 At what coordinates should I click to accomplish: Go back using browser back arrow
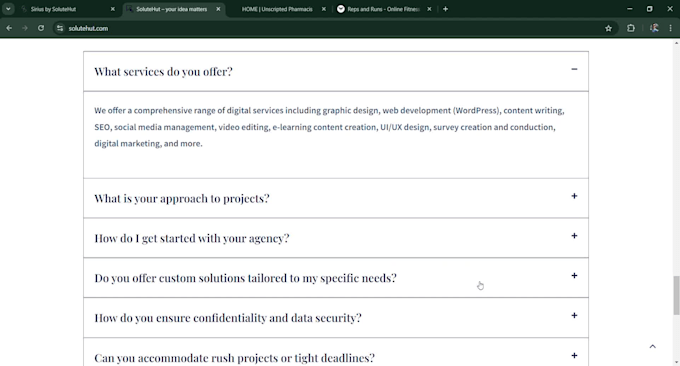click(x=9, y=28)
